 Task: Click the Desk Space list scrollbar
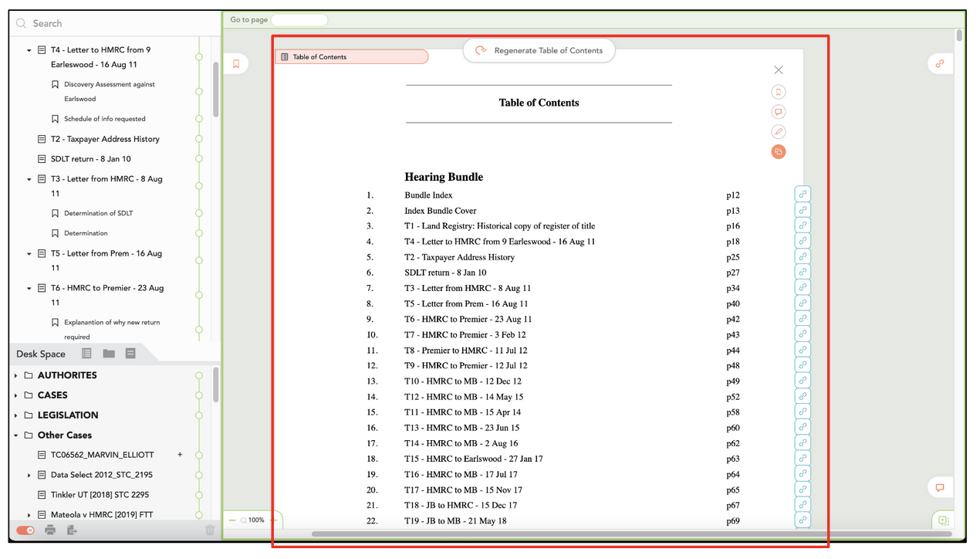pyautogui.click(x=215, y=385)
